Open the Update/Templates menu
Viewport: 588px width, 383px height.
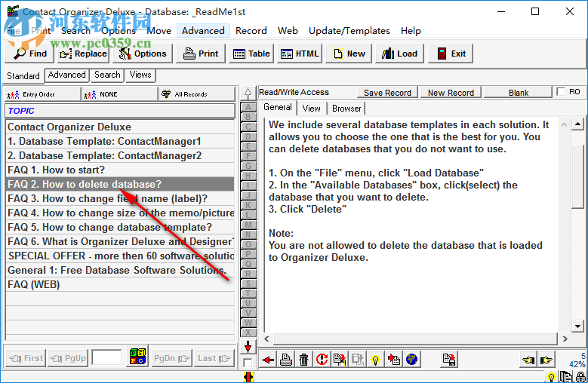(x=349, y=31)
